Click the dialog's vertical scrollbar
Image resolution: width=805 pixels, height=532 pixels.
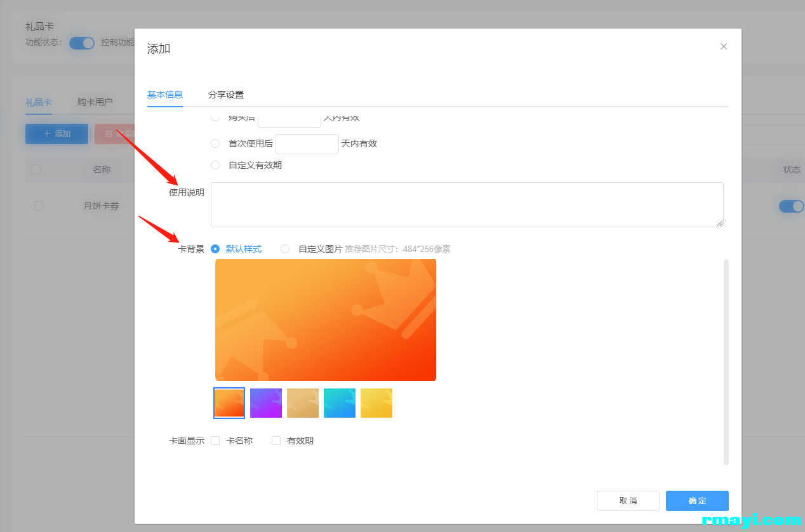726,362
